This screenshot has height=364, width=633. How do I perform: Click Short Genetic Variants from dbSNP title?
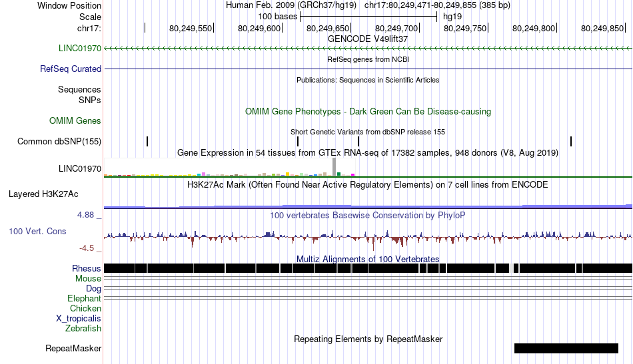point(368,132)
